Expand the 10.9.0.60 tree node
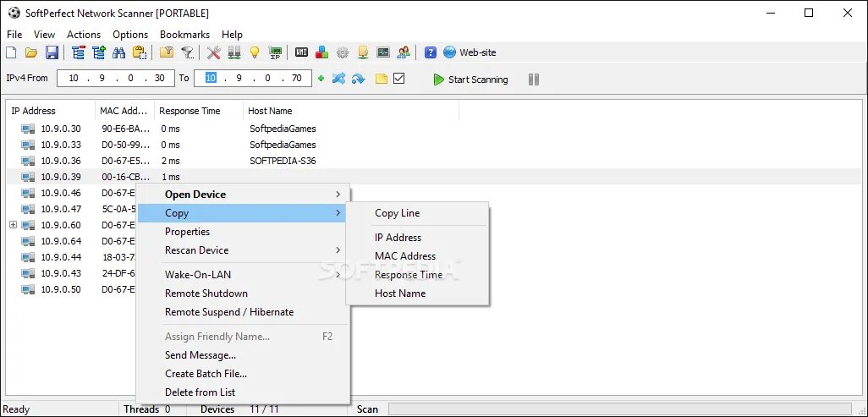Image resolution: width=868 pixels, height=417 pixels. (x=14, y=225)
